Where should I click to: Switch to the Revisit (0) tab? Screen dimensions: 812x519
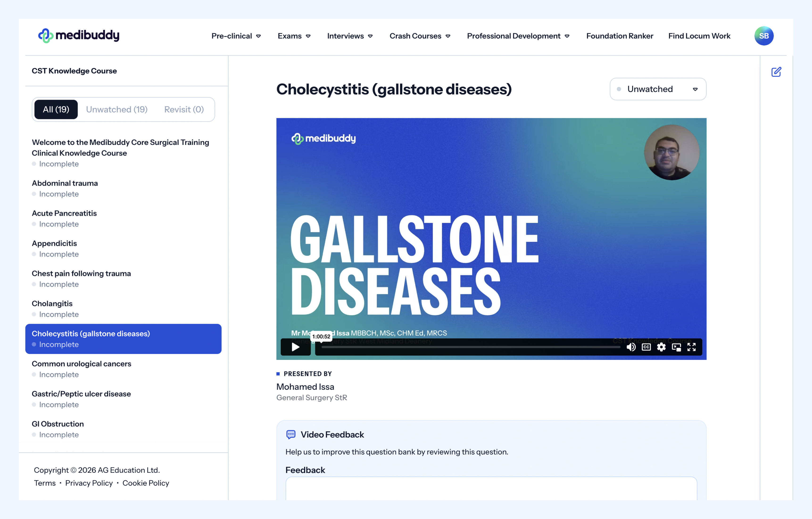[x=184, y=109]
